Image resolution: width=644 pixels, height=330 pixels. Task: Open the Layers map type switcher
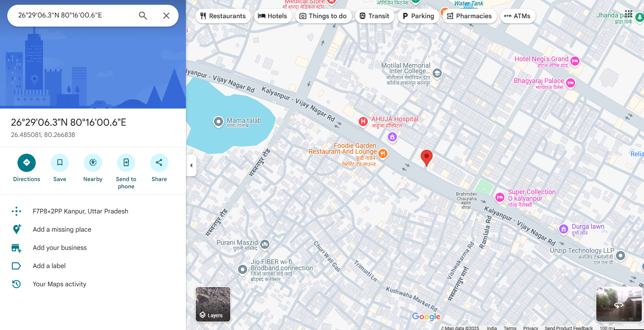click(213, 304)
